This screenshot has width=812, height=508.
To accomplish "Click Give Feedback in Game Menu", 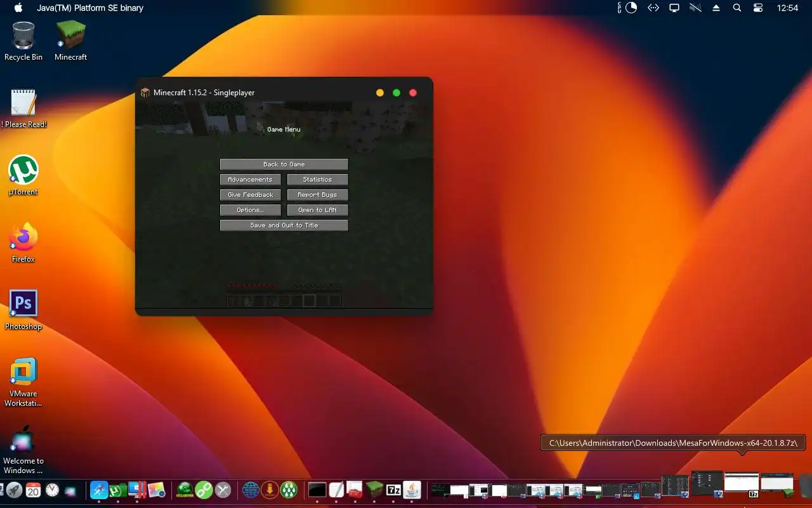I will (251, 195).
